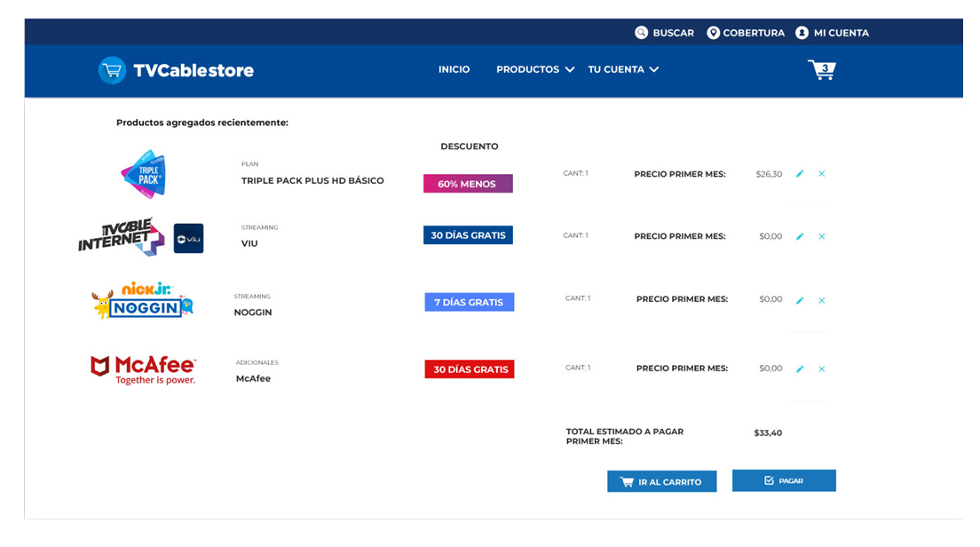Edit the McAfee item with pencil icon

tap(800, 369)
